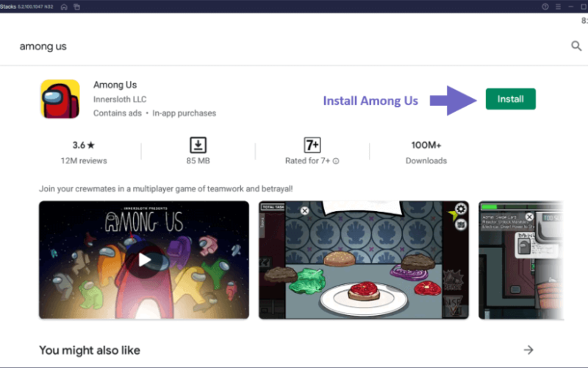Screen dimensions: 588x368
Task: Click the 7+ content rating badge
Action: [312, 145]
